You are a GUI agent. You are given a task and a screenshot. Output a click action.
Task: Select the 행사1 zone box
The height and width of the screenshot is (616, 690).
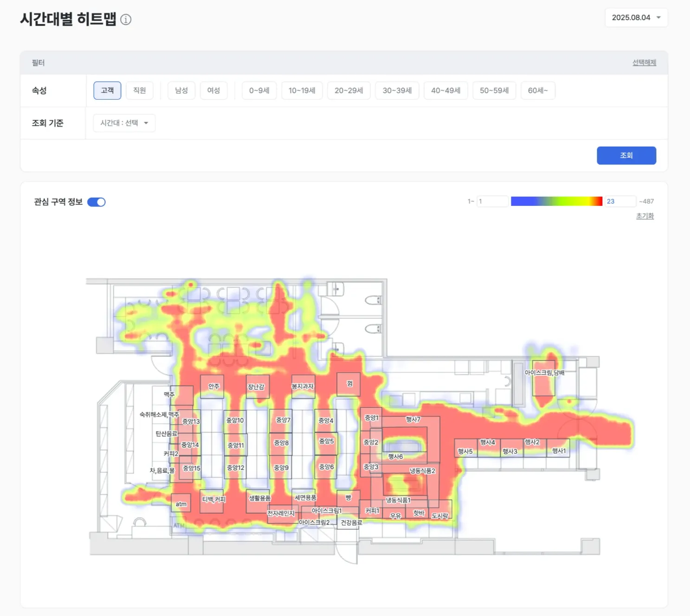coord(558,448)
